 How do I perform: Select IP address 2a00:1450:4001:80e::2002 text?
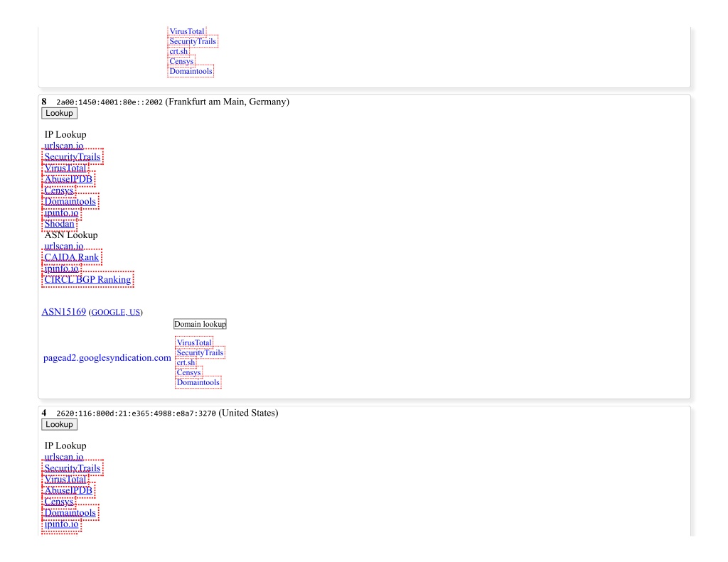coord(109,102)
